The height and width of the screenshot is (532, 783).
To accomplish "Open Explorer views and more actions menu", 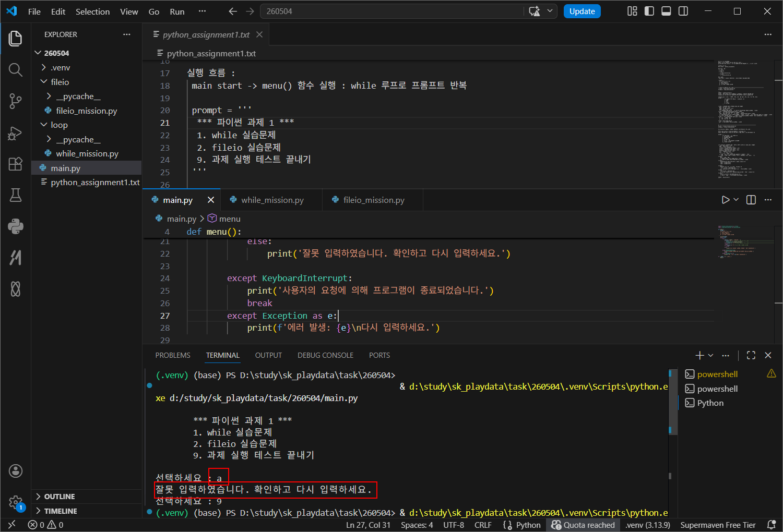I will (127, 34).
